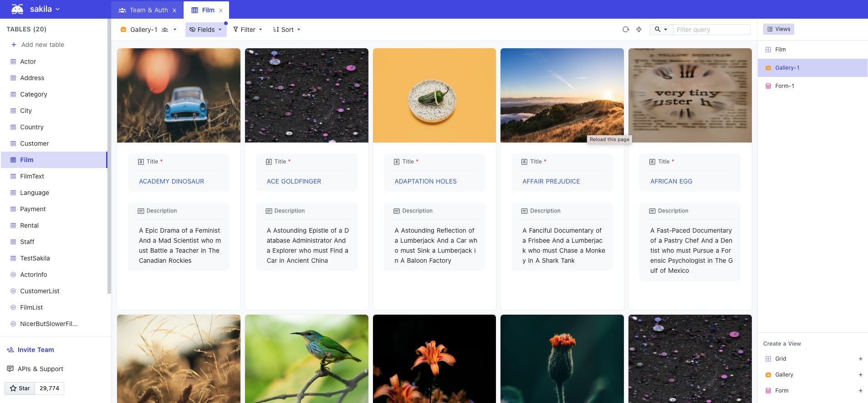This screenshot has height=403, width=868.
Task: Open the sakila project dropdown
Action: (45, 9)
